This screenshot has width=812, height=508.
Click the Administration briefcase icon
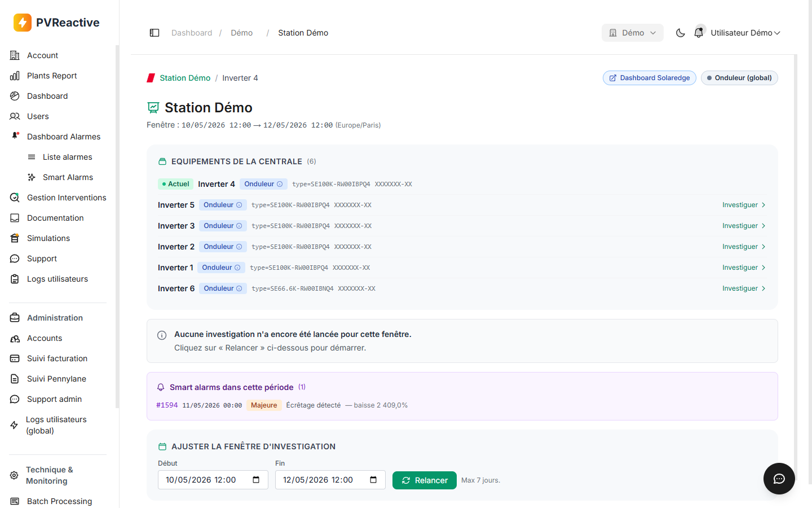tap(15, 318)
